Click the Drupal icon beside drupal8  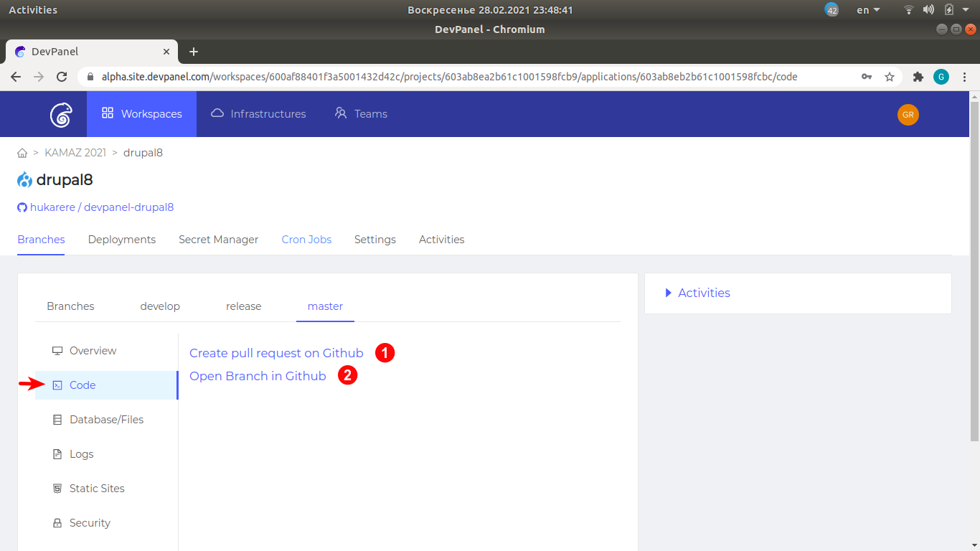[23, 179]
